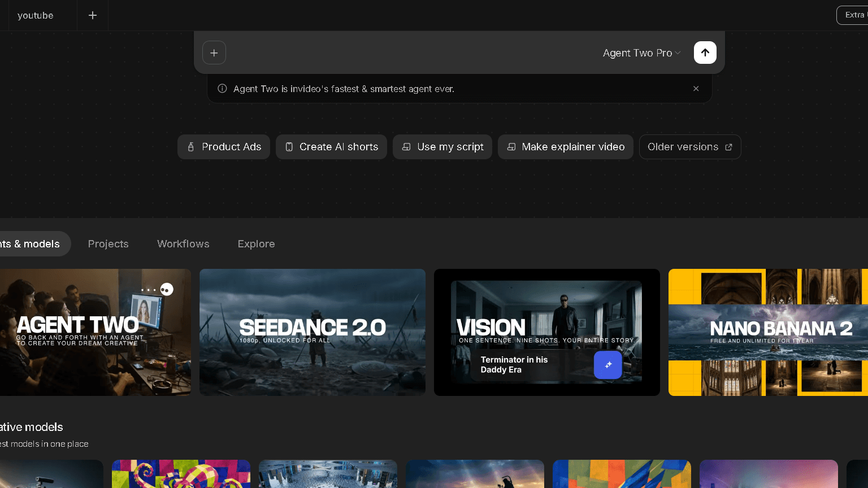Image resolution: width=868 pixels, height=488 pixels.
Task: Click the blue sparkle generate button on Vision card
Action: pyautogui.click(x=608, y=365)
